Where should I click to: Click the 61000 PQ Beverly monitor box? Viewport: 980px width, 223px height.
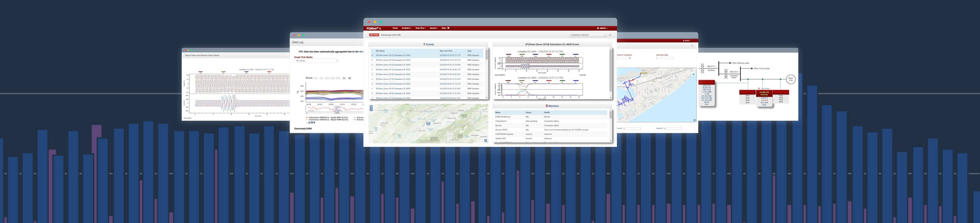click(x=764, y=98)
